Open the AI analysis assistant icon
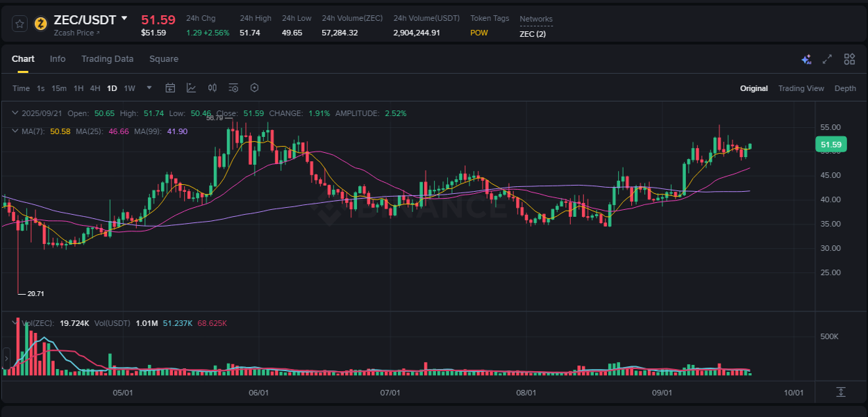Viewport: 868px width, 417px height. 806,60
